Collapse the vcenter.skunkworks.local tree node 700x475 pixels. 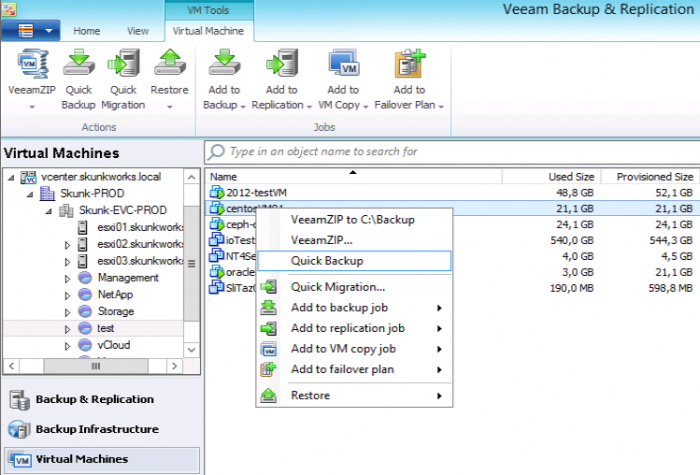[11, 177]
